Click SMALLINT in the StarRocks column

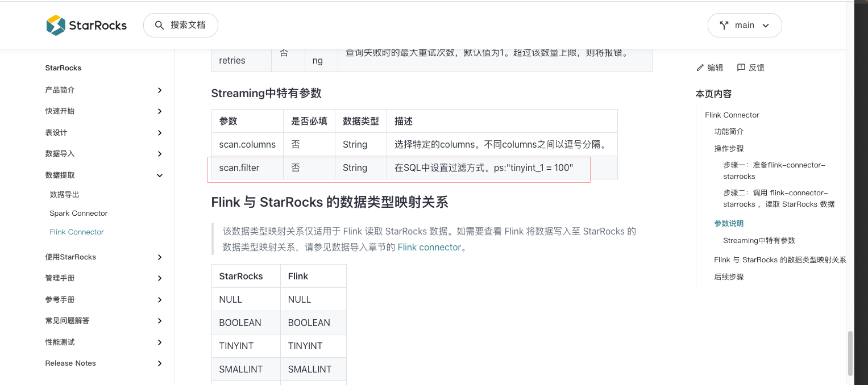pos(246,369)
